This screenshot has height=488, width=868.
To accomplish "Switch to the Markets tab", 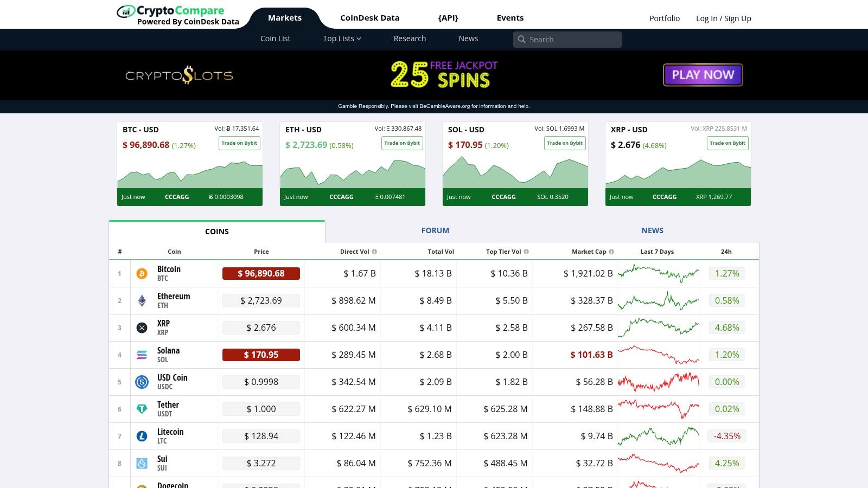I will coord(285,18).
